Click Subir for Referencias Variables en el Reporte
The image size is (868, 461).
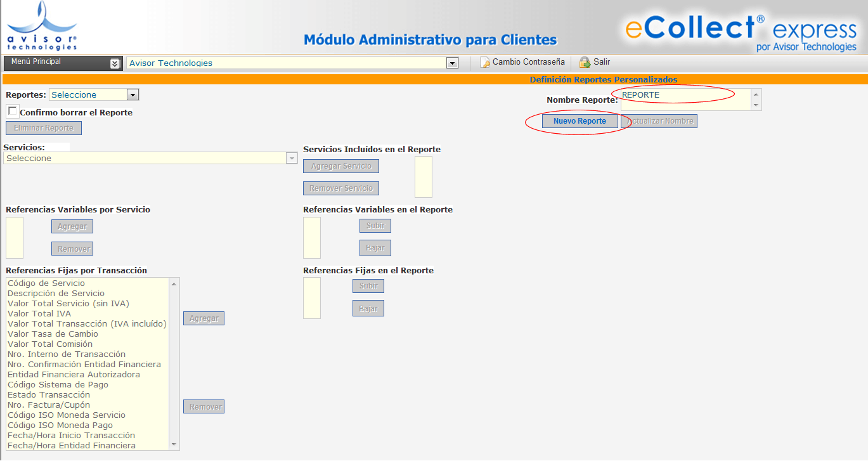(375, 226)
